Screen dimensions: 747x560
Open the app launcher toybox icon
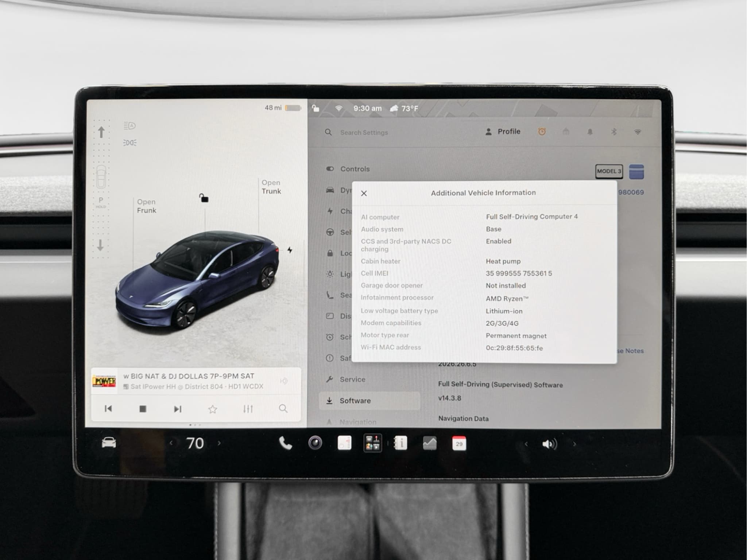tap(373, 443)
